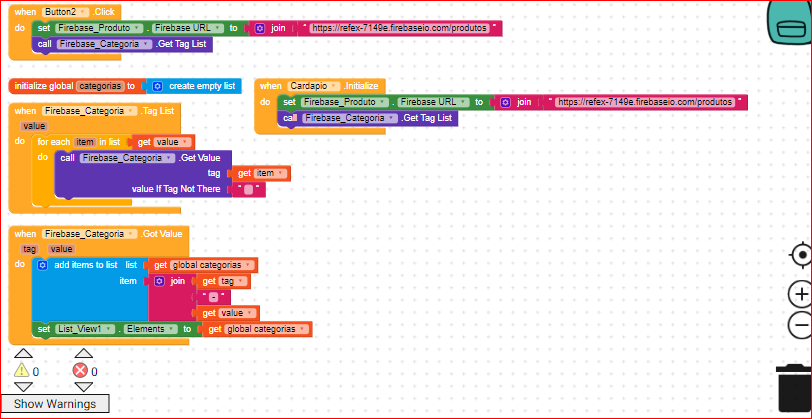Click the global variable name categorias field
The height and width of the screenshot is (419, 812).
pos(100,86)
